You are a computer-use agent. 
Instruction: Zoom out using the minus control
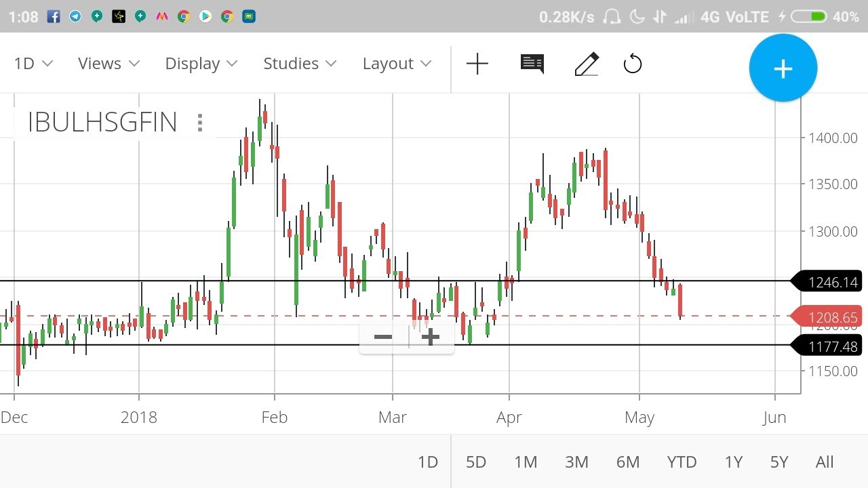[x=382, y=337]
